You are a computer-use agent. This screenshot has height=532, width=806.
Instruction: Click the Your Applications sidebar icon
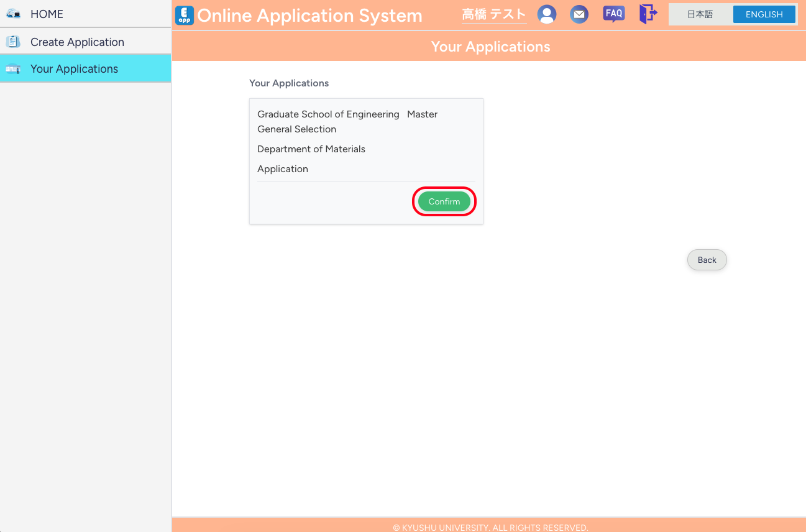[x=13, y=68]
